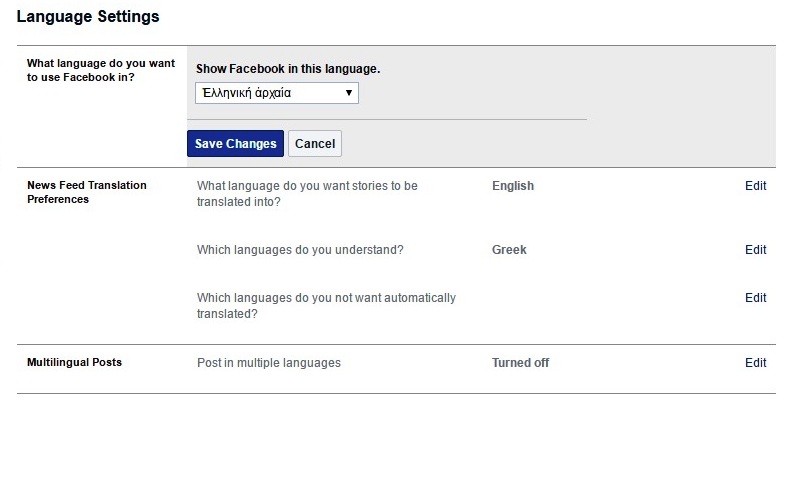Click the 'Which languages do you understand?' text
This screenshot has height=482, width=789.
coord(300,250)
